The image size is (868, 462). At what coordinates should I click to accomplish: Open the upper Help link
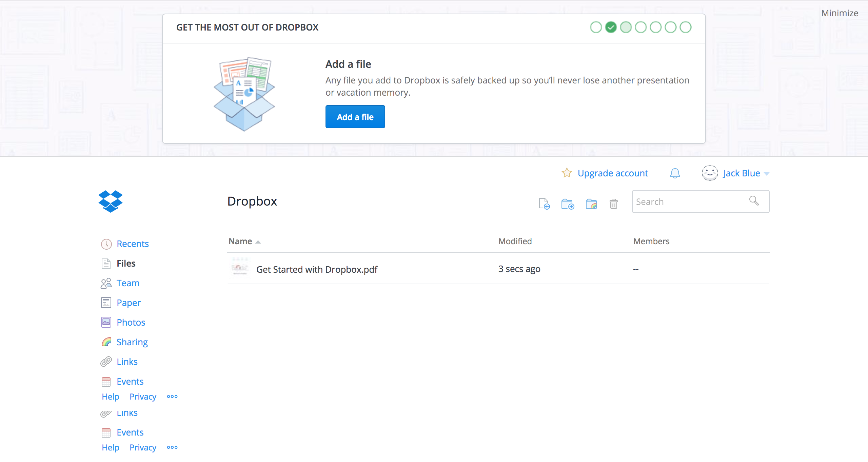(111, 397)
